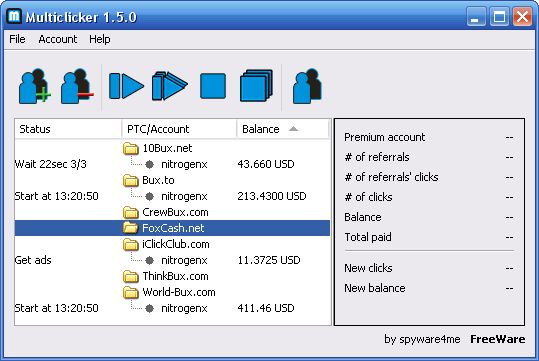Click the '# of clicks' label

click(x=368, y=197)
